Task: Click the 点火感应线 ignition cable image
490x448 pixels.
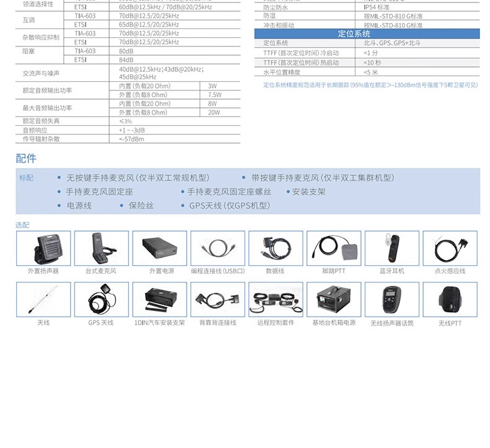Action: [450, 248]
